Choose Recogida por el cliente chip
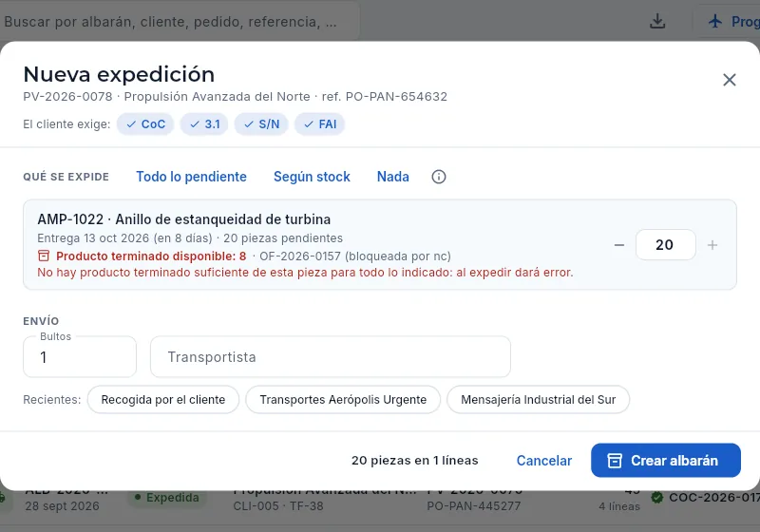Viewport: 760px width, 532px height. [163, 400]
